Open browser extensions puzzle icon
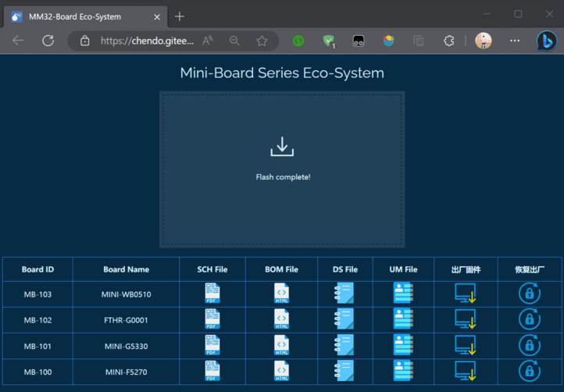 [448, 41]
